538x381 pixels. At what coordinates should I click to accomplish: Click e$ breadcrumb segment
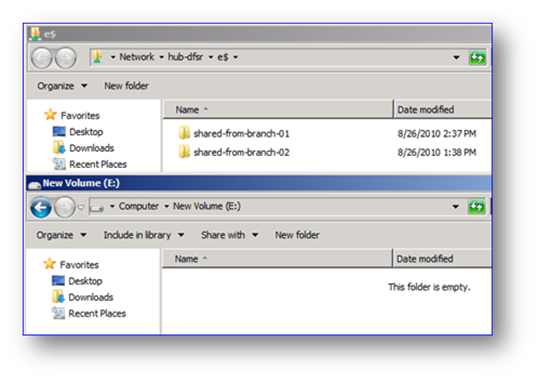click(223, 57)
